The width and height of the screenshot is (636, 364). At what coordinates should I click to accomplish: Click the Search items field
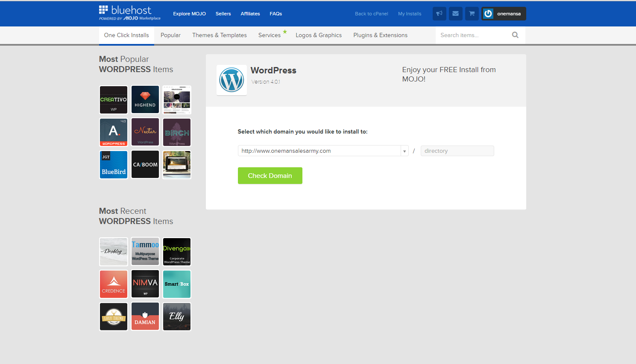tap(473, 35)
